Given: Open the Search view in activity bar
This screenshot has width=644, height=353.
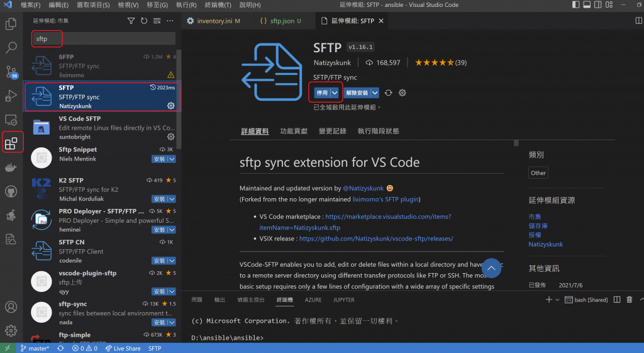Looking at the screenshot, I should (11, 48).
